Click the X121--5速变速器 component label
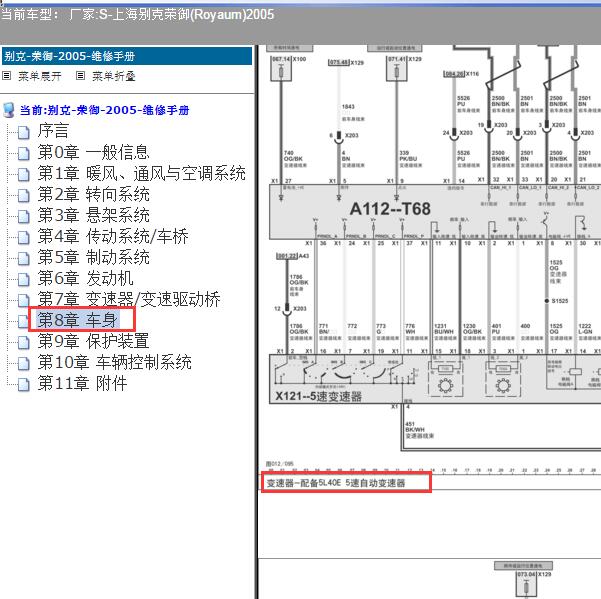 (x=319, y=396)
